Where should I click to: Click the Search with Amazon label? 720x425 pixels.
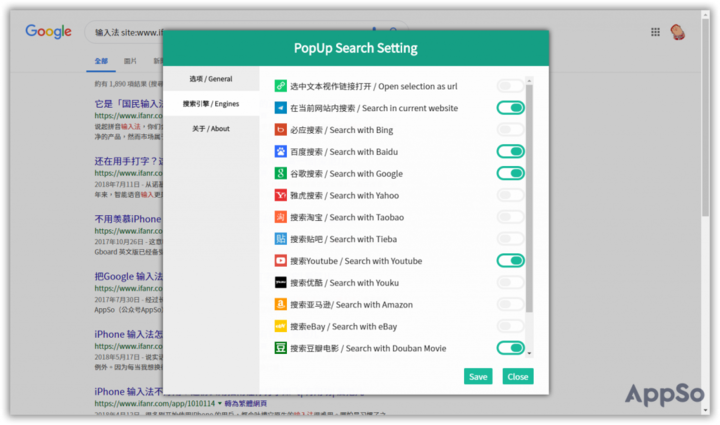351,305
